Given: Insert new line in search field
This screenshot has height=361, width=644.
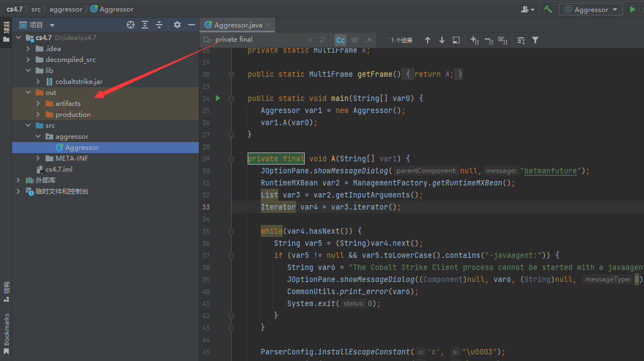Looking at the screenshot, I should 322,40.
